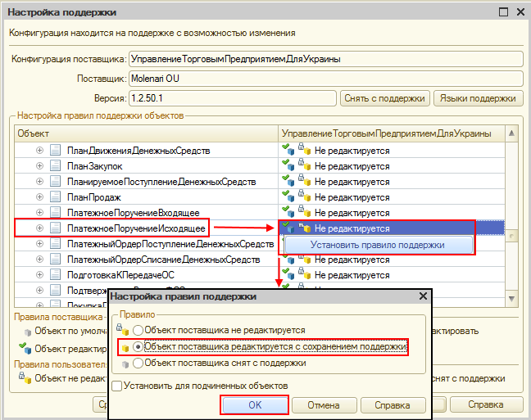Click checkmark cube icon beside Объект редактируется legend
The height and width of the screenshot is (420, 531).
[25, 348]
